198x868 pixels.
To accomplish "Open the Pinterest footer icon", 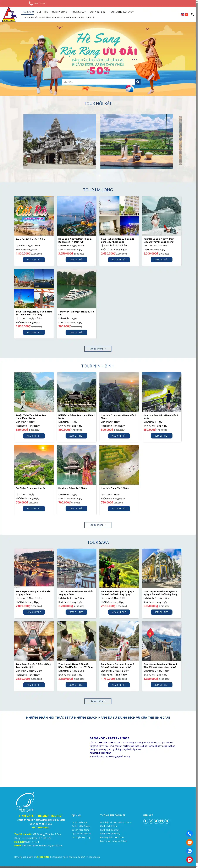I will click(x=167, y=821).
